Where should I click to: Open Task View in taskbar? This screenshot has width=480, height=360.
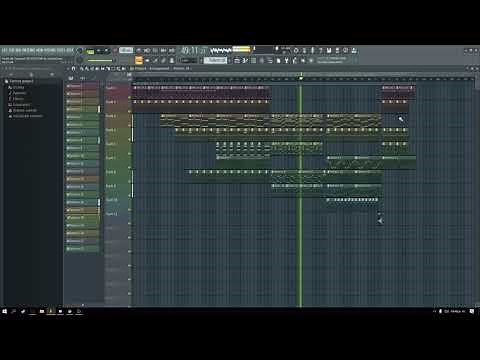click(23, 311)
